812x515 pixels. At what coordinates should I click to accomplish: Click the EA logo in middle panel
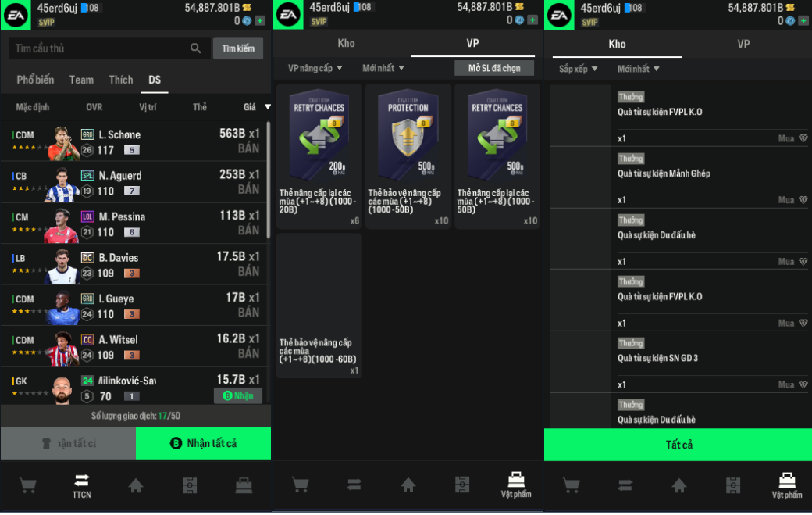(x=288, y=15)
